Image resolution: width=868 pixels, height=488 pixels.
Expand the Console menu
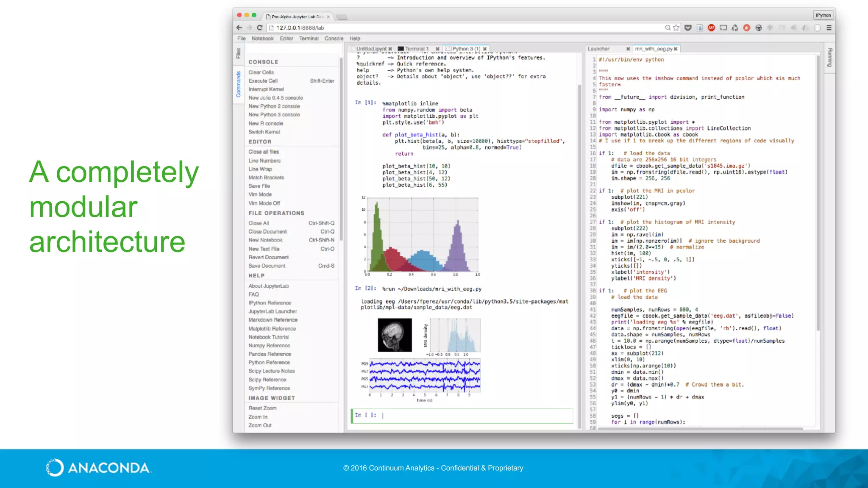[334, 39]
